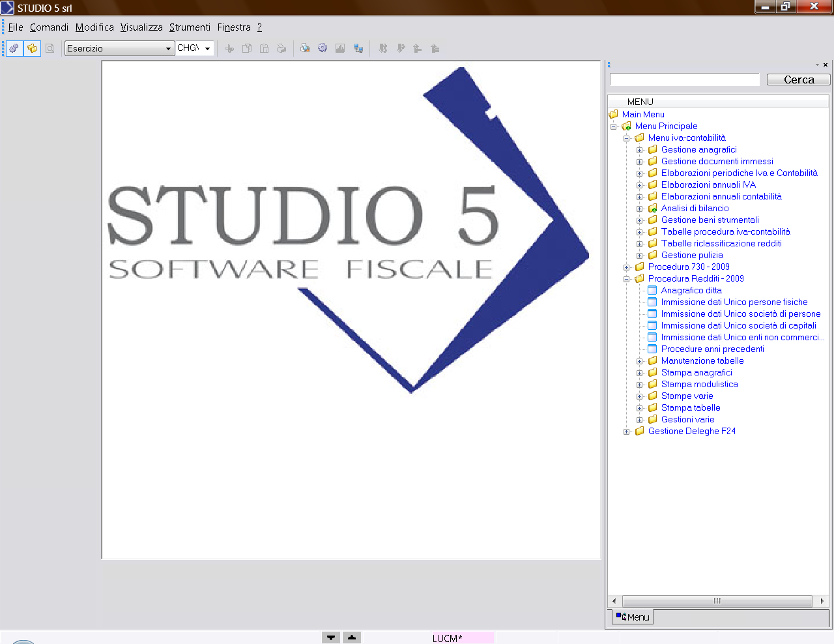The height and width of the screenshot is (644, 834).
Task: Click the tree scrollbar right arrow
Action: [x=822, y=601]
